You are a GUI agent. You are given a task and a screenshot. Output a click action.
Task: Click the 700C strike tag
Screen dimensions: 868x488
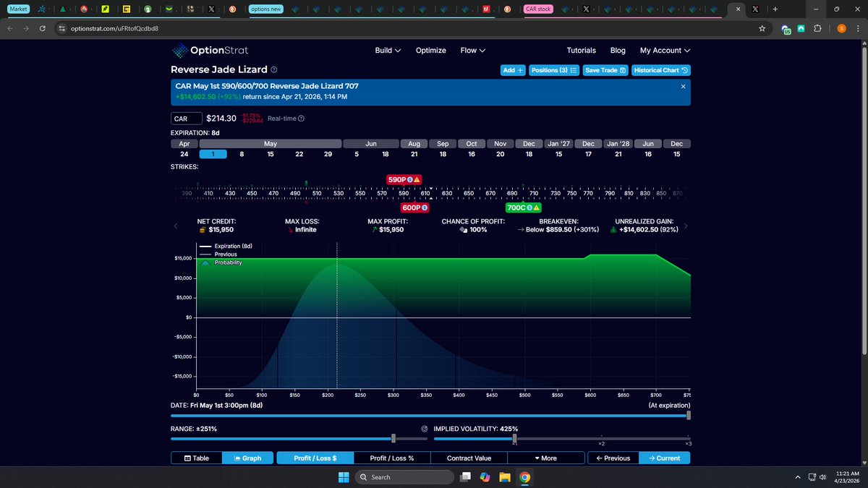pos(524,207)
